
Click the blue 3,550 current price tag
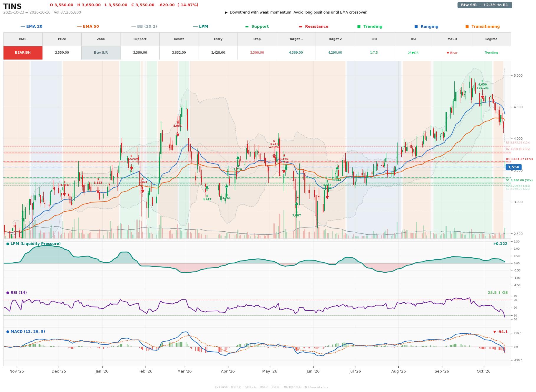point(513,167)
